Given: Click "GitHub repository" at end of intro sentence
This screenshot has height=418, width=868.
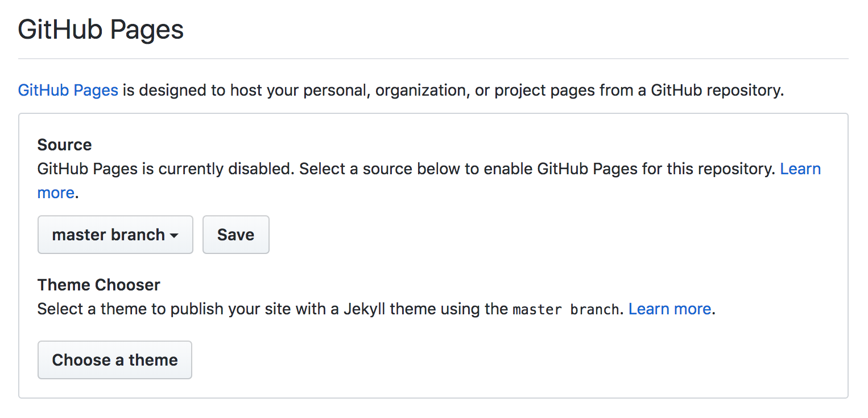Looking at the screenshot, I should tap(717, 90).
